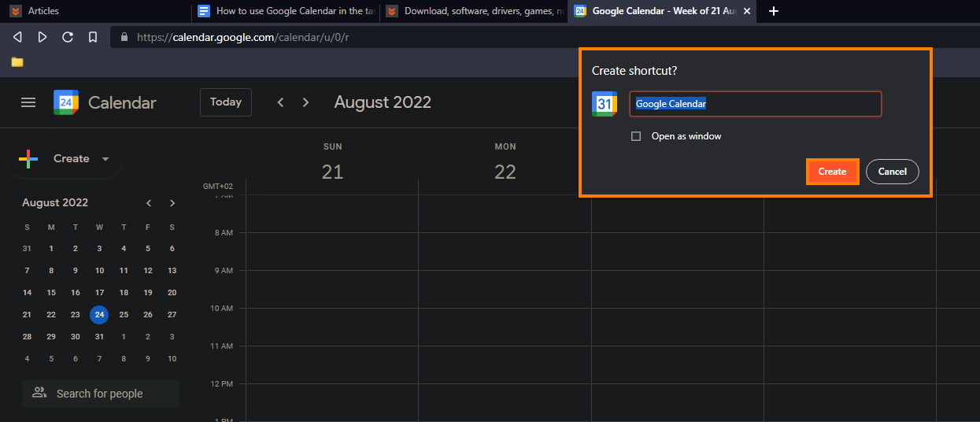The height and width of the screenshot is (422, 980).
Task: Jump to Today
Action: coord(226,102)
